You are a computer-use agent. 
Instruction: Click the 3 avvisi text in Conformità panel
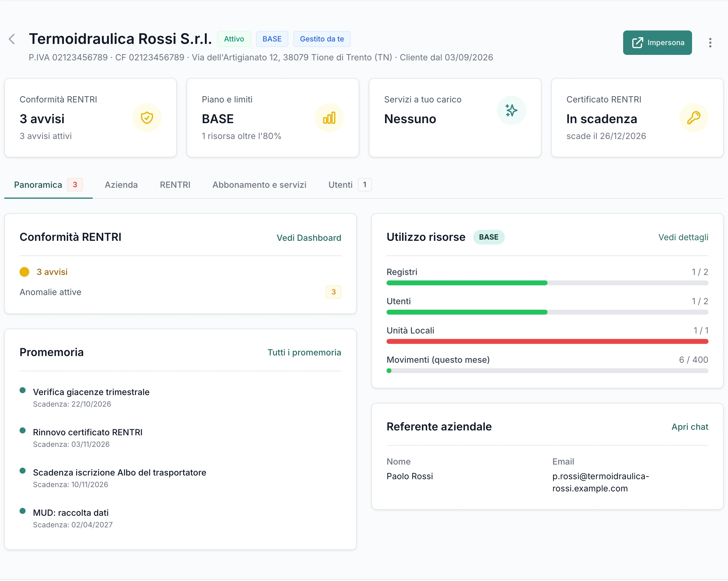pyautogui.click(x=52, y=272)
